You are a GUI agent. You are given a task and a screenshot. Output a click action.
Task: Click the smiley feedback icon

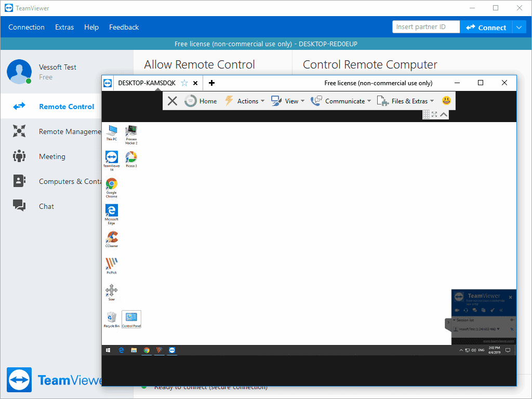tap(446, 100)
